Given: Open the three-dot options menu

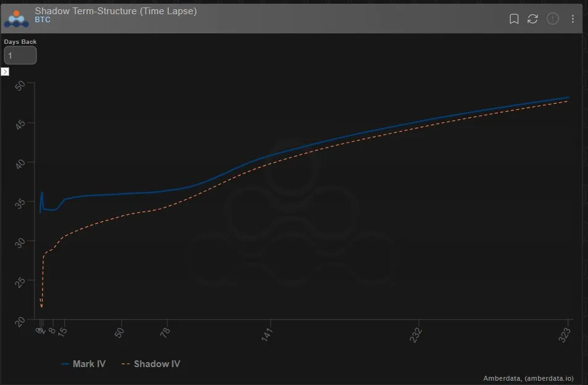Looking at the screenshot, I should [573, 19].
